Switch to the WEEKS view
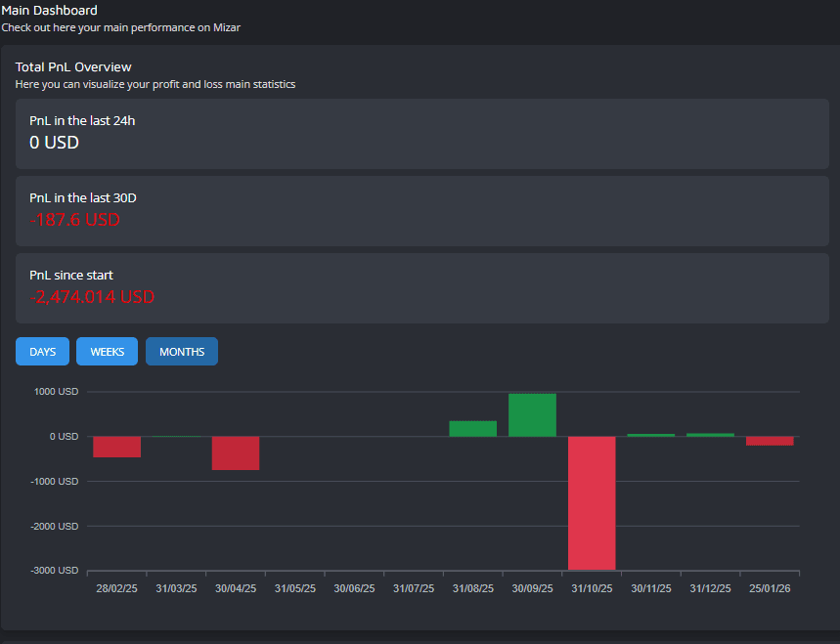The height and width of the screenshot is (644, 840). pos(107,351)
